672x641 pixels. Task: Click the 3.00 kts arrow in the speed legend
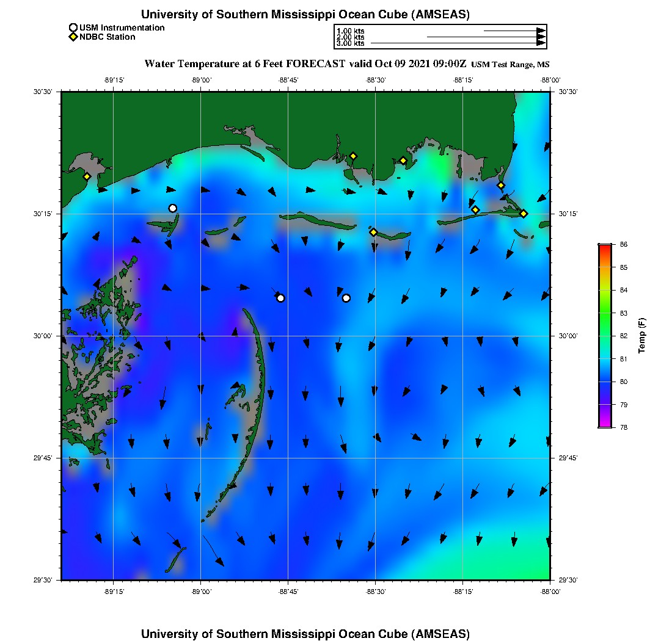point(458,43)
